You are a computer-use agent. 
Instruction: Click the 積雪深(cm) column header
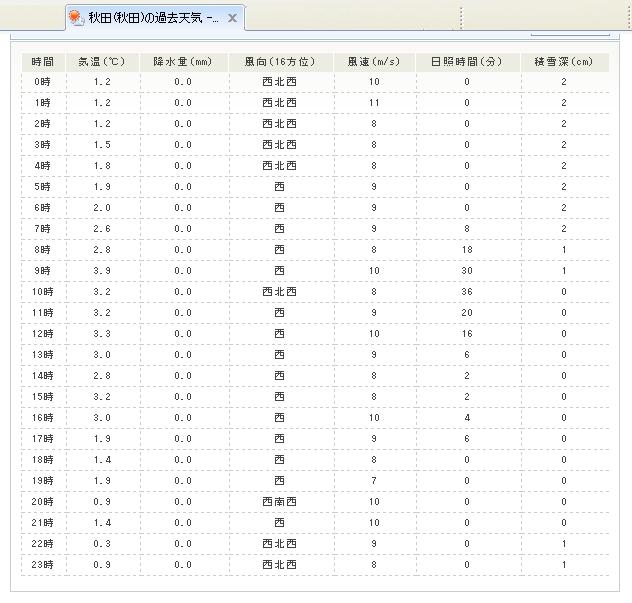(563, 62)
